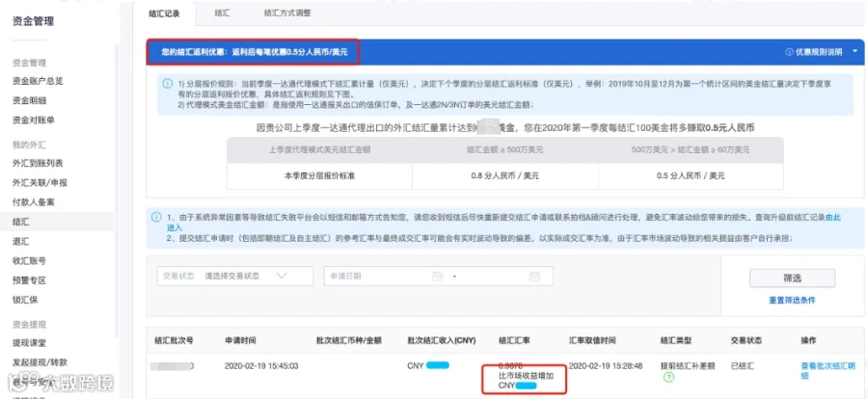Switch to the 结汇 tab
The height and width of the screenshot is (399, 868).
click(222, 13)
